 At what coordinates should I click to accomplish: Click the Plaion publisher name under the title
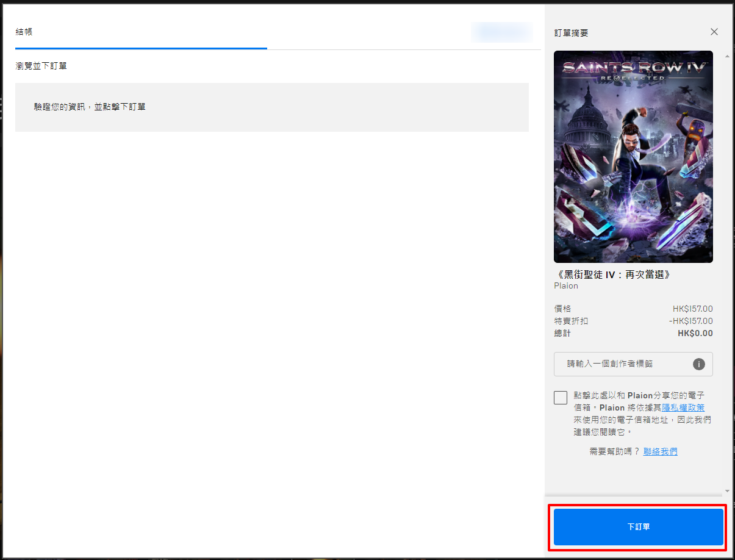[x=566, y=285]
